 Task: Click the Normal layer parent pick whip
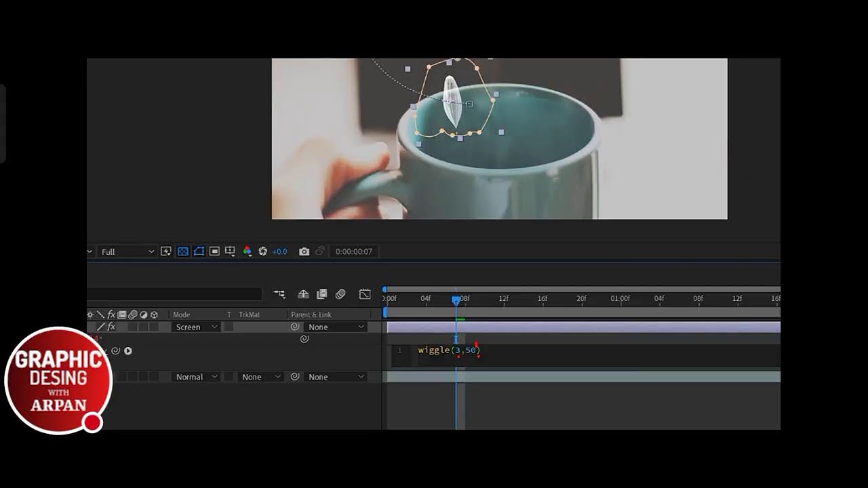pos(295,377)
